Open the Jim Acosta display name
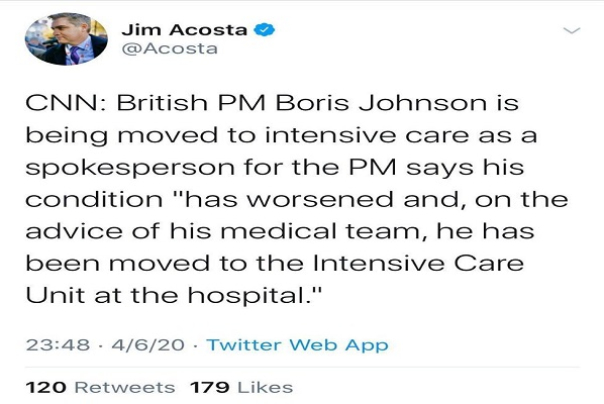Viewport: 604px width, 404px height. 184,30
